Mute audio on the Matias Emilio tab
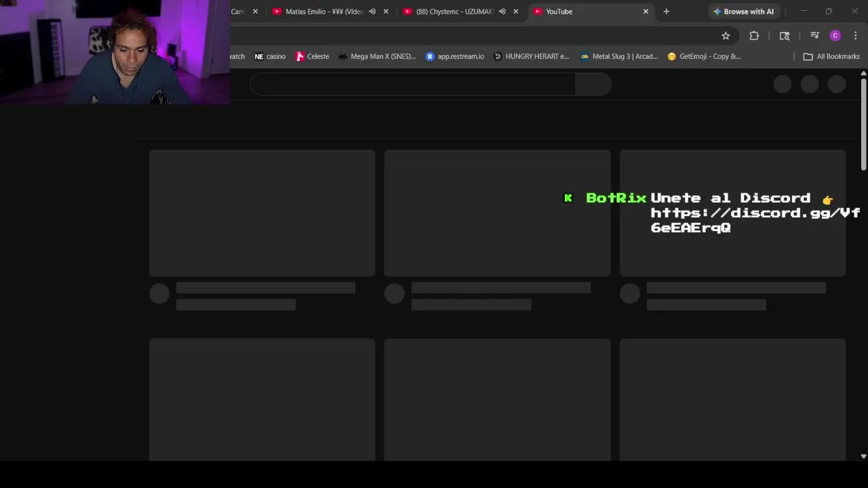The width and height of the screenshot is (868, 488). tap(372, 12)
